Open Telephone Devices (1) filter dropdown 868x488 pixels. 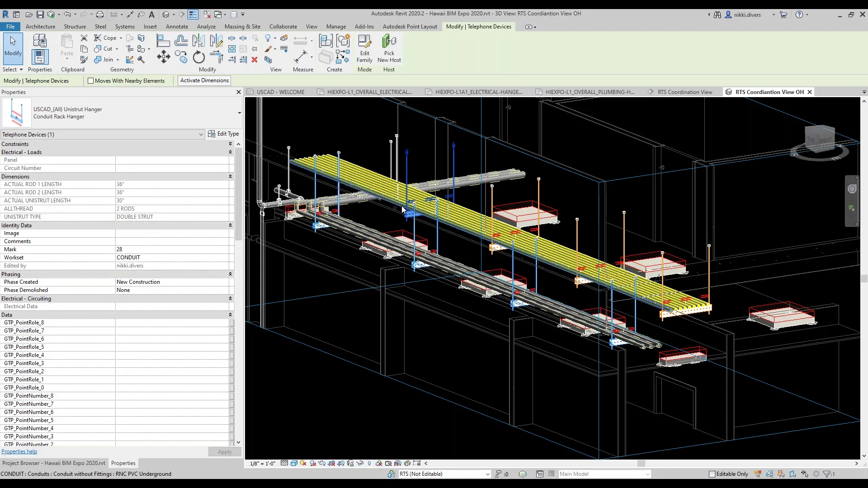201,135
